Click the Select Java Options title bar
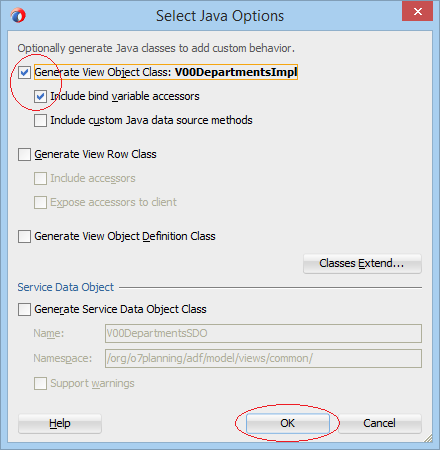 coord(220,16)
